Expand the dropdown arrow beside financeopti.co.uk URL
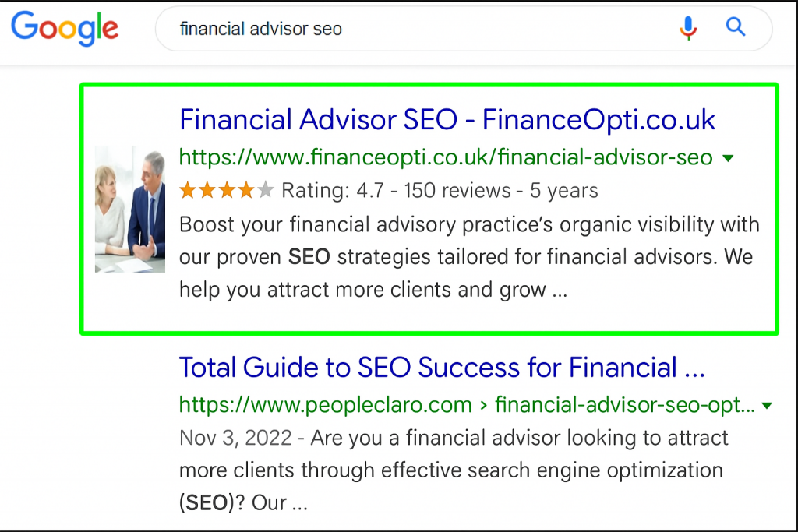Screen dimensions: 798x532 (729, 158)
